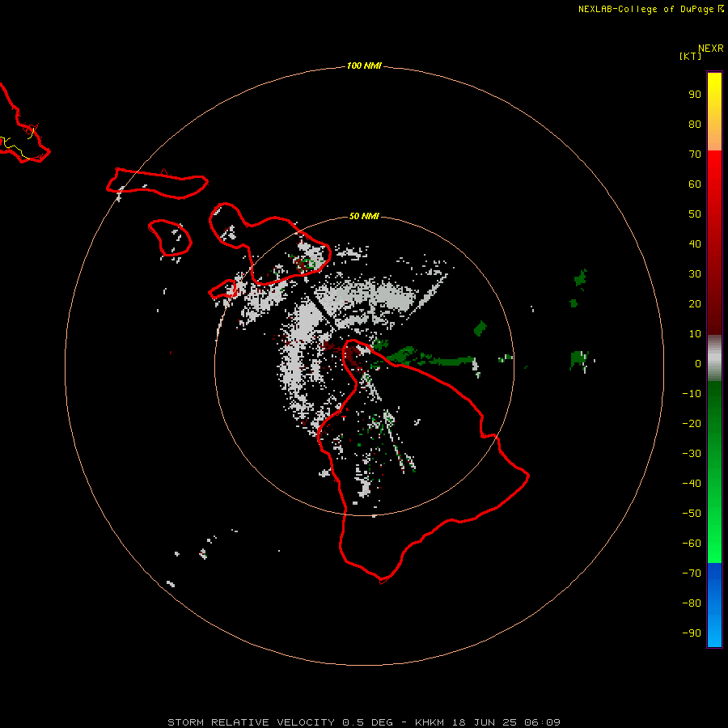The height and width of the screenshot is (728, 728).
Task: Click the -90 knot value on the scale
Action: [x=692, y=633]
